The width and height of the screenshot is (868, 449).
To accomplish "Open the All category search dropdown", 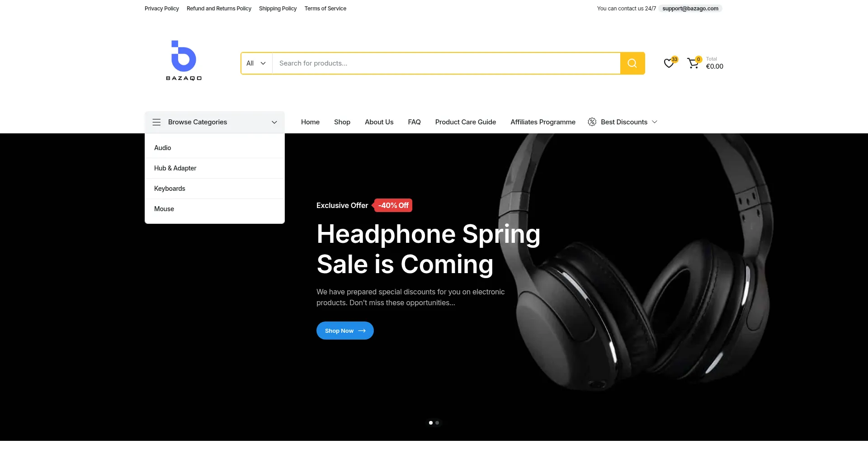I will pyautogui.click(x=256, y=63).
